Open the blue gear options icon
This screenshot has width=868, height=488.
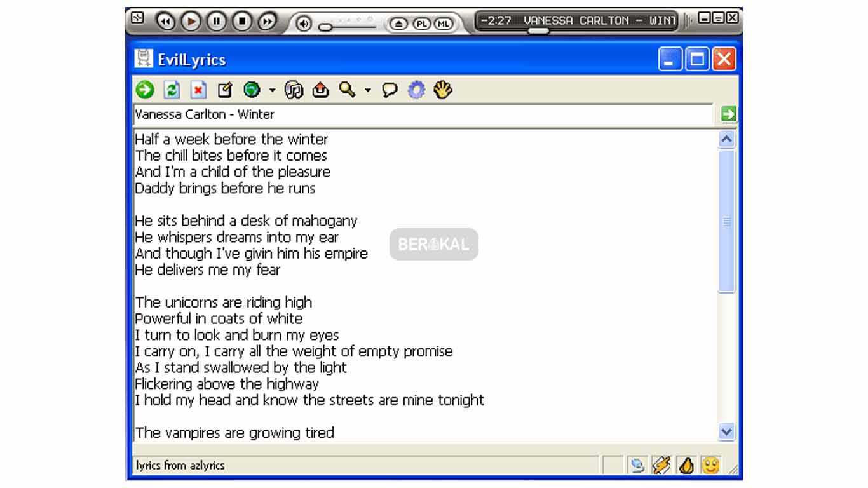click(416, 90)
